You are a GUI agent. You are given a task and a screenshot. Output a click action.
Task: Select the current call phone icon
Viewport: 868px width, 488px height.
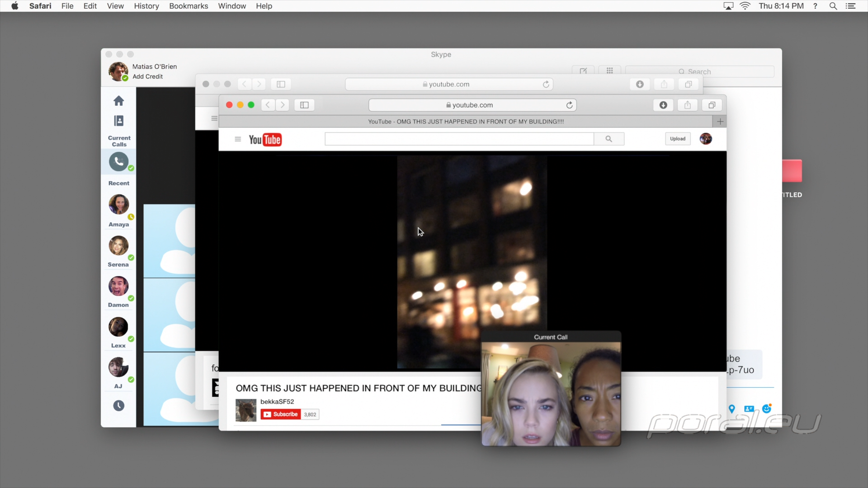118,162
